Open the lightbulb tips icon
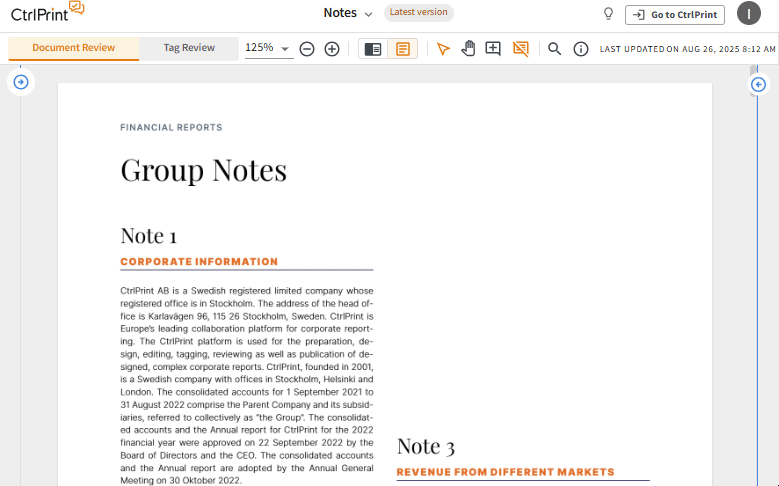Image resolution: width=779 pixels, height=486 pixels. [608, 14]
